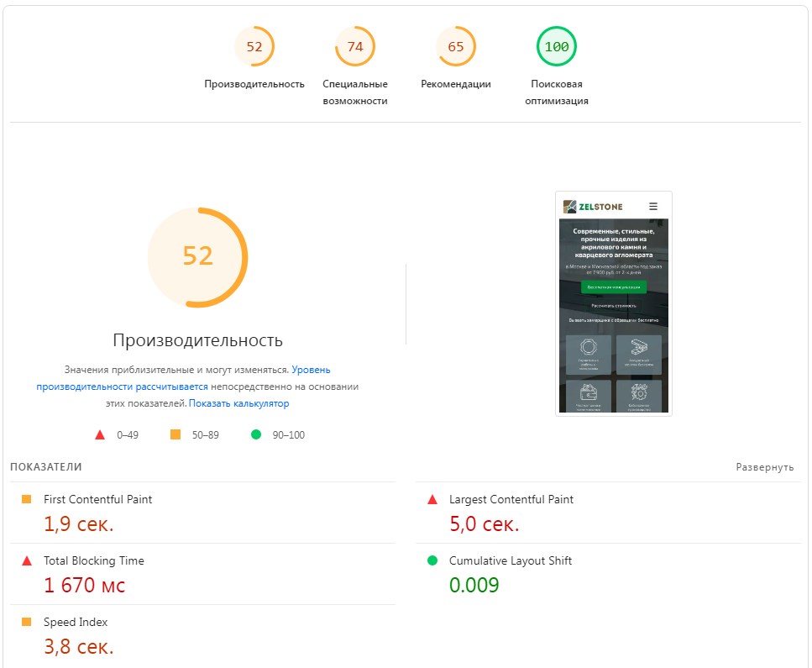Click the Best Practices score 65 gauge
812x668 pixels.
pyautogui.click(x=456, y=47)
